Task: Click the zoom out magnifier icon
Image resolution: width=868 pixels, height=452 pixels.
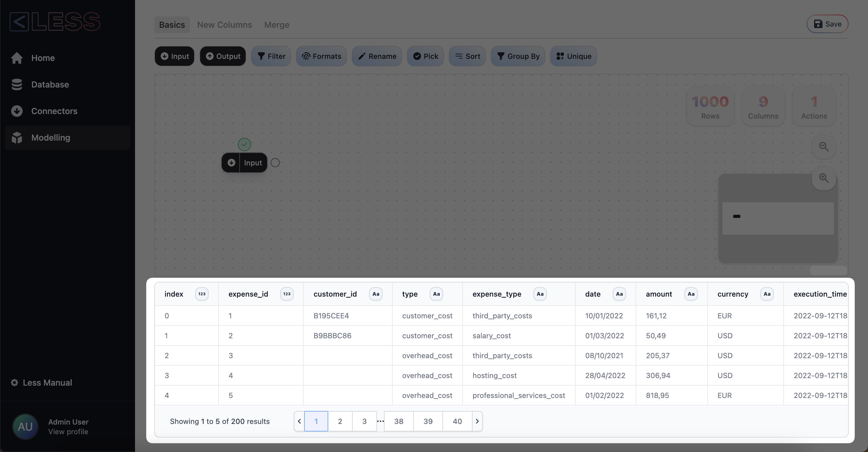Action: click(823, 146)
